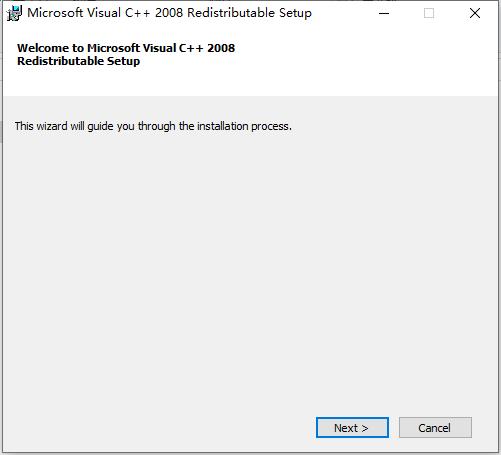Proceed with the Next > button
Image resolution: width=501 pixels, height=455 pixels.
click(352, 427)
